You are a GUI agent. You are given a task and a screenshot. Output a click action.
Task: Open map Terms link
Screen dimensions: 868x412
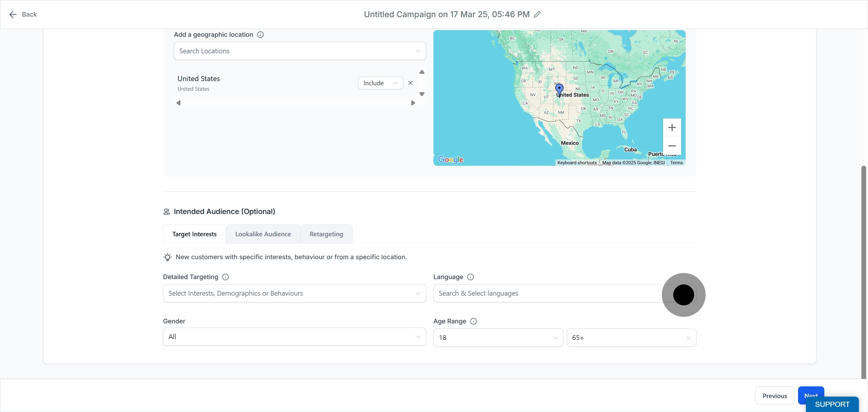(x=676, y=162)
